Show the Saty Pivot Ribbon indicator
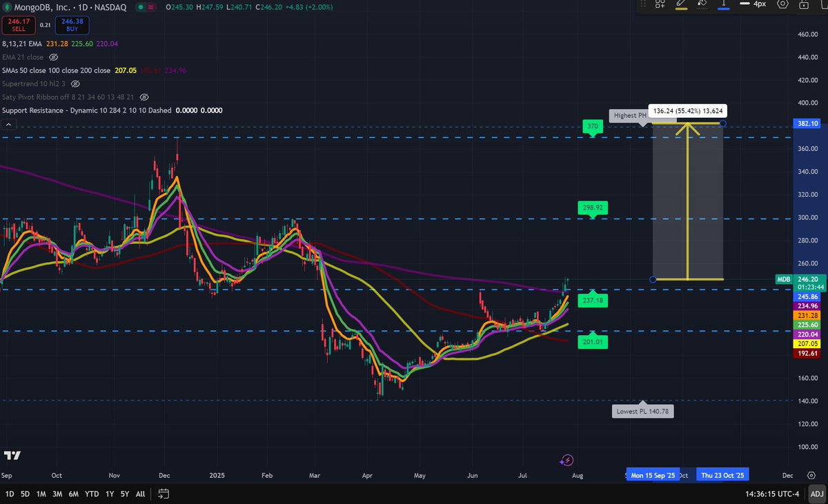This screenshot has height=504, width=828. pyautogui.click(x=145, y=97)
